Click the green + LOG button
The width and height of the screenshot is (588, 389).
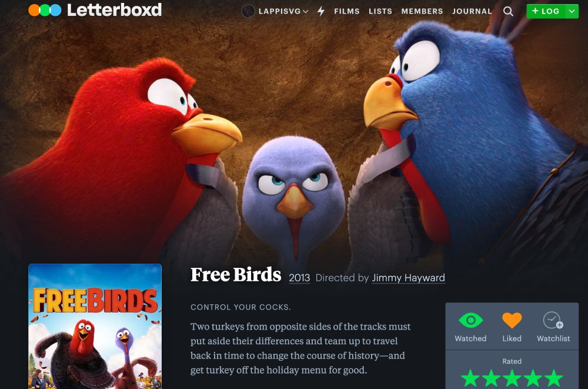(x=546, y=11)
